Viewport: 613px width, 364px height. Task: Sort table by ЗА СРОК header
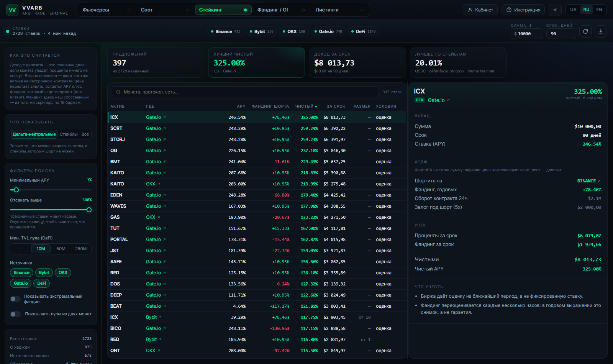[x=336, y=107]
